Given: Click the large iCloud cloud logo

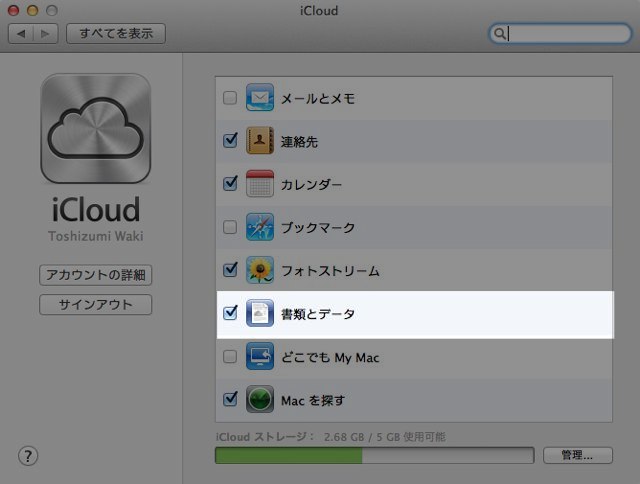Looking at the screenshot, I should pos(96,129).
